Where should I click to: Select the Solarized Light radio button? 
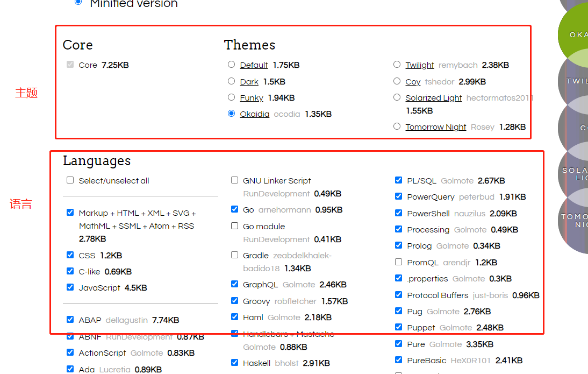(397, 97)
